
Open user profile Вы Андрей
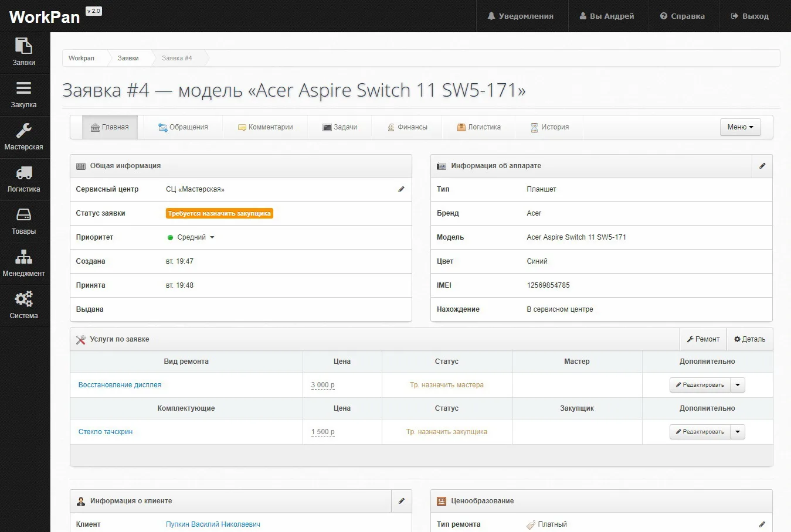(607, 16)
